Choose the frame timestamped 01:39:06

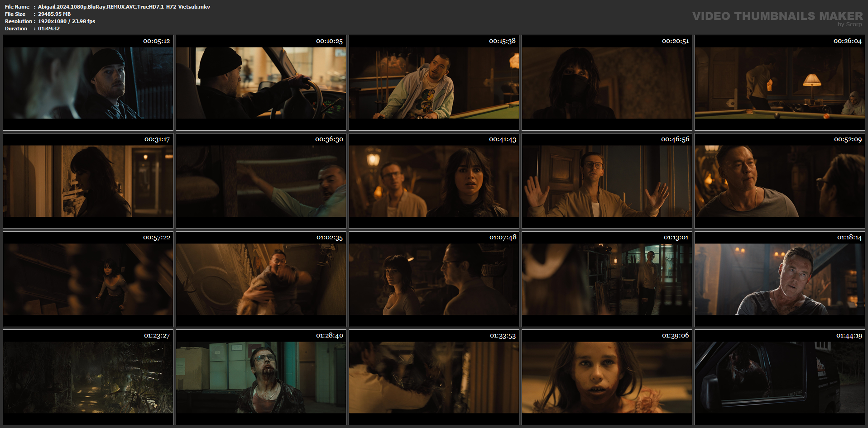tap(607, 377)
